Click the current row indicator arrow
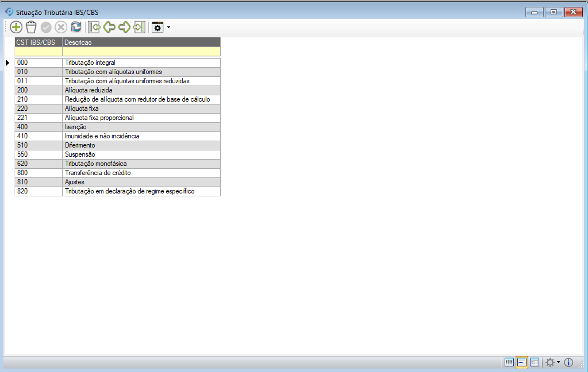Viewport: 588px width, 372px height. tap(7, 63)
